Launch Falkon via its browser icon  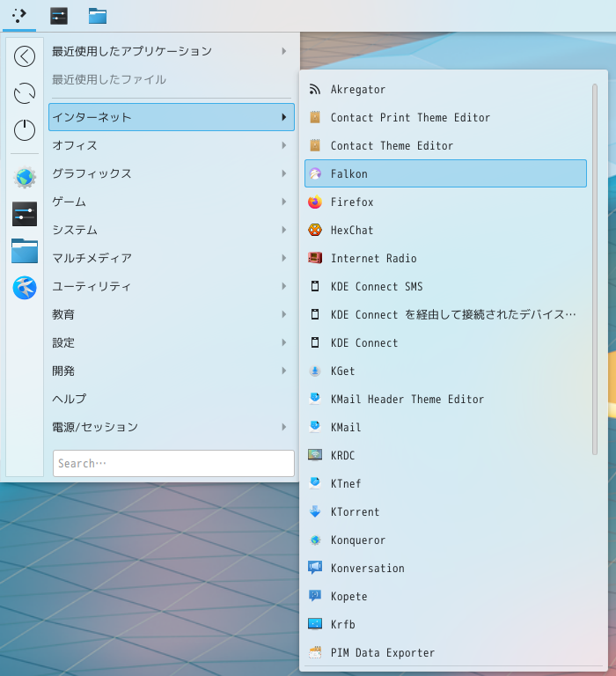click(315, 173)
